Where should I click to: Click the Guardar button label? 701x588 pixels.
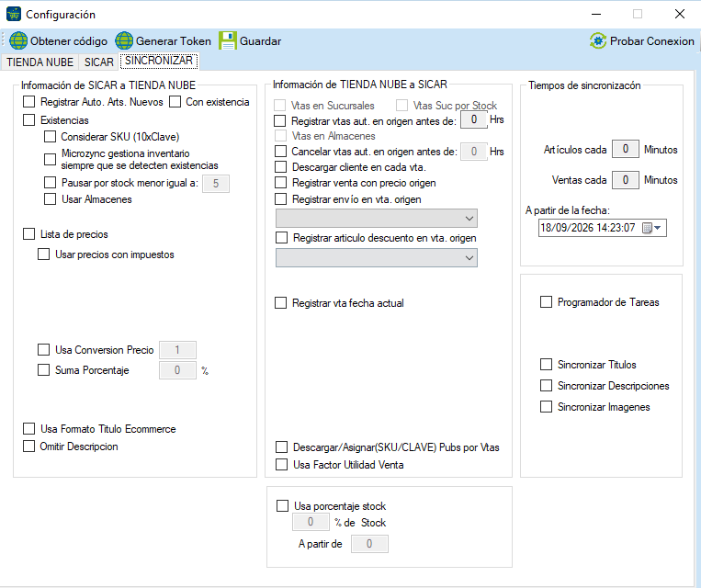coord(260,41)
